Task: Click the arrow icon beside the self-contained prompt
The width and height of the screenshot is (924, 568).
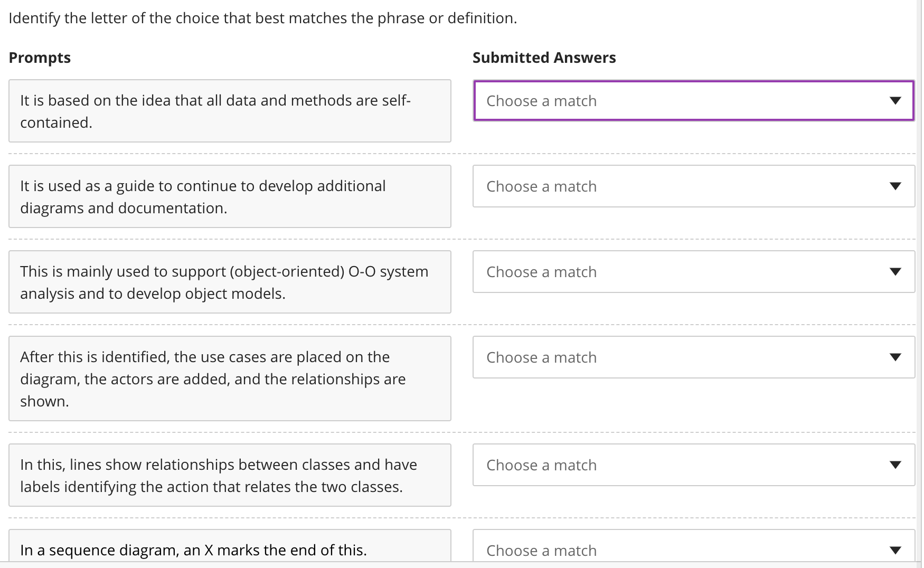Action: [895, 101]
